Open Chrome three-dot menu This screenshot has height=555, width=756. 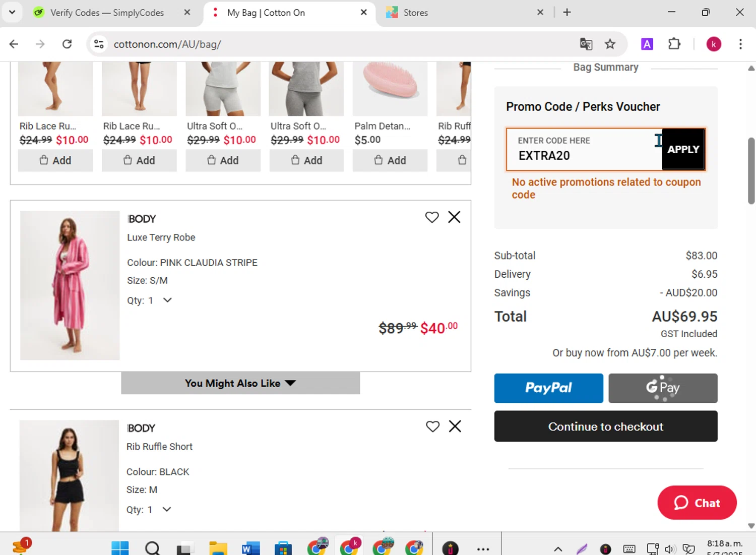coord(740,44)
